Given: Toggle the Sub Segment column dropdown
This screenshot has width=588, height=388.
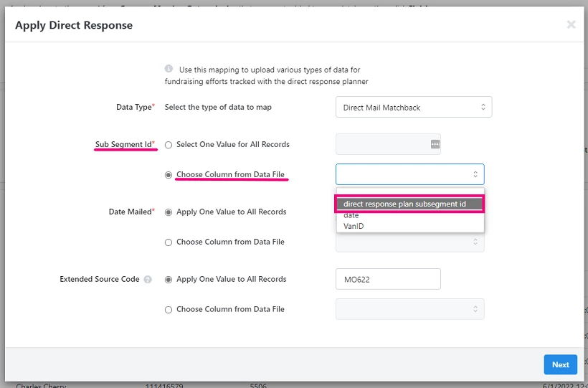Looking at the screenshot, I should click(410, 174).
